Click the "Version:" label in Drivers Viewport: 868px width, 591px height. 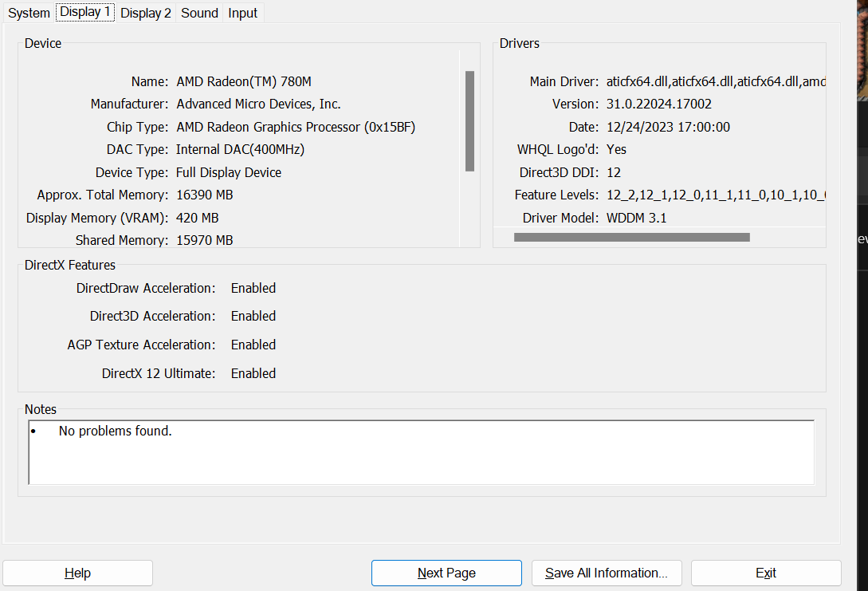point(575,104)
